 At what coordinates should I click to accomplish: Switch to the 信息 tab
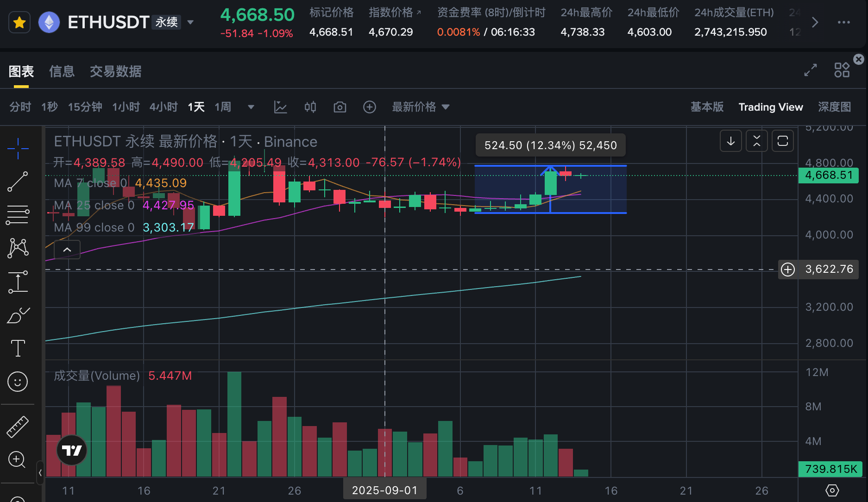[x=62, y=71]
